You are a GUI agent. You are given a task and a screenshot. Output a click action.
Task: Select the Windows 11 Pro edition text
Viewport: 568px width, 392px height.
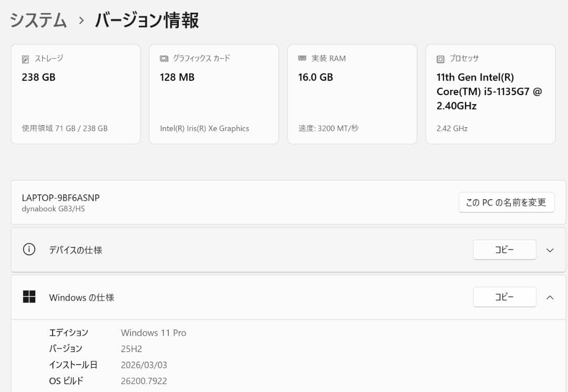[x=154, y=333]
